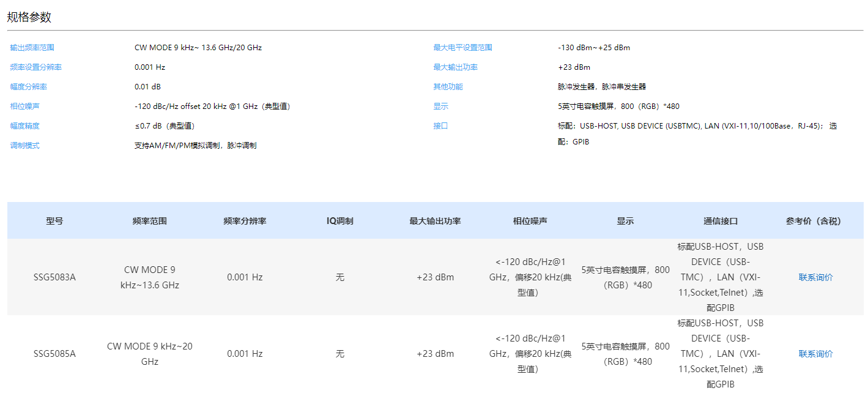Select the +23 dBm cell in SSG5083A row

(436, 277)
